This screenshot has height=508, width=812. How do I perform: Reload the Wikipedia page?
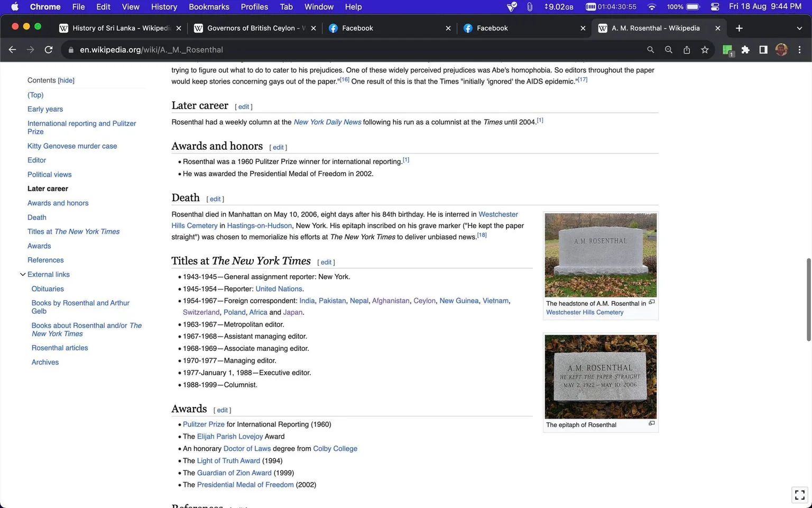(x=49, y=50)
